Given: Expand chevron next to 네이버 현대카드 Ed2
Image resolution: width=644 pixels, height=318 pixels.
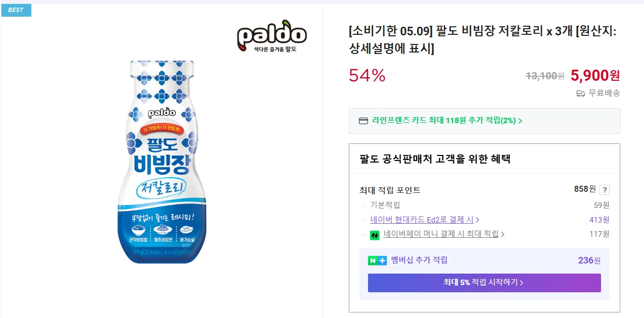Looking at the screenshot, I should [x=478, y=220].
